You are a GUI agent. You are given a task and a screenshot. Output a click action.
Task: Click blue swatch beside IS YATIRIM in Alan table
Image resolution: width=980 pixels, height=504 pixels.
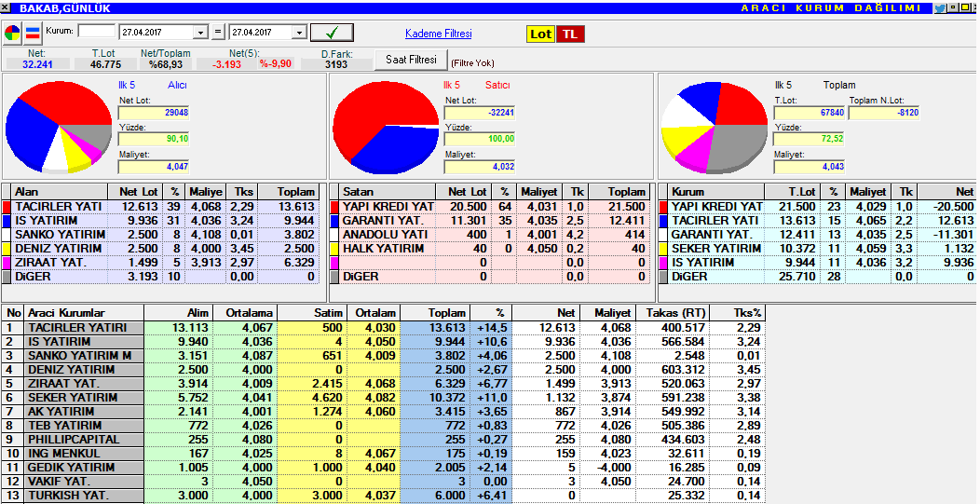pos(7,220)
